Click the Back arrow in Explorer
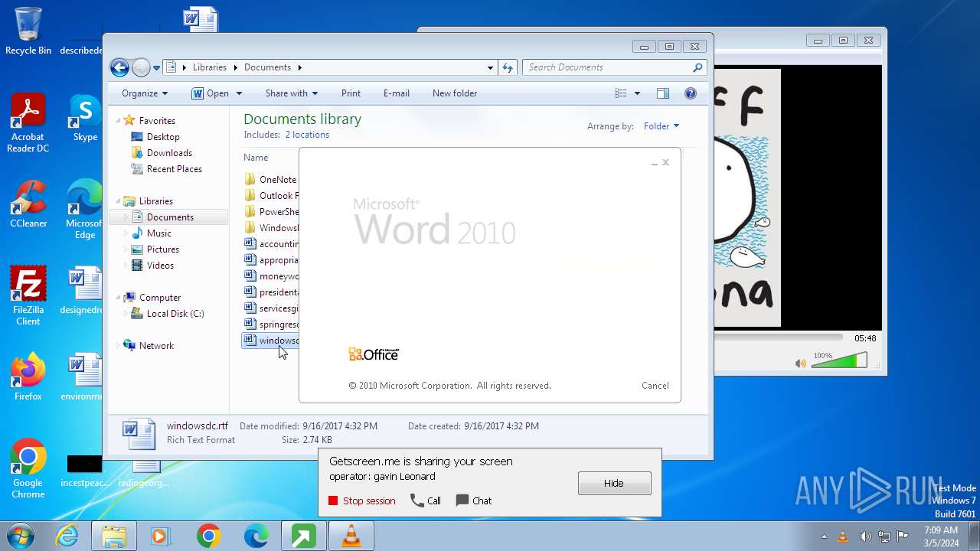980x551 pixels. (119, 67)
